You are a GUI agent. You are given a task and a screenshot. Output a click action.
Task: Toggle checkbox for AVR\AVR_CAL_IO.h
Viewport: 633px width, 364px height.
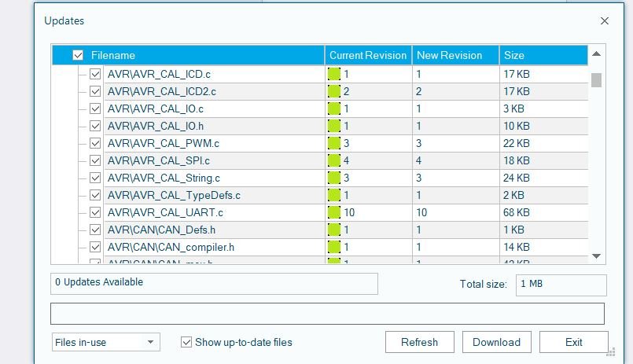pos(95,127)
